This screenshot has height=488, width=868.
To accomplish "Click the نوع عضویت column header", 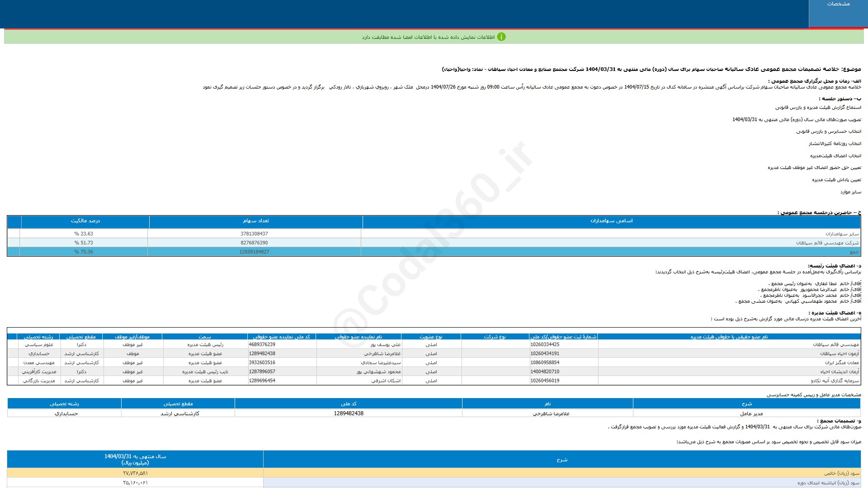I will (431, 337).
